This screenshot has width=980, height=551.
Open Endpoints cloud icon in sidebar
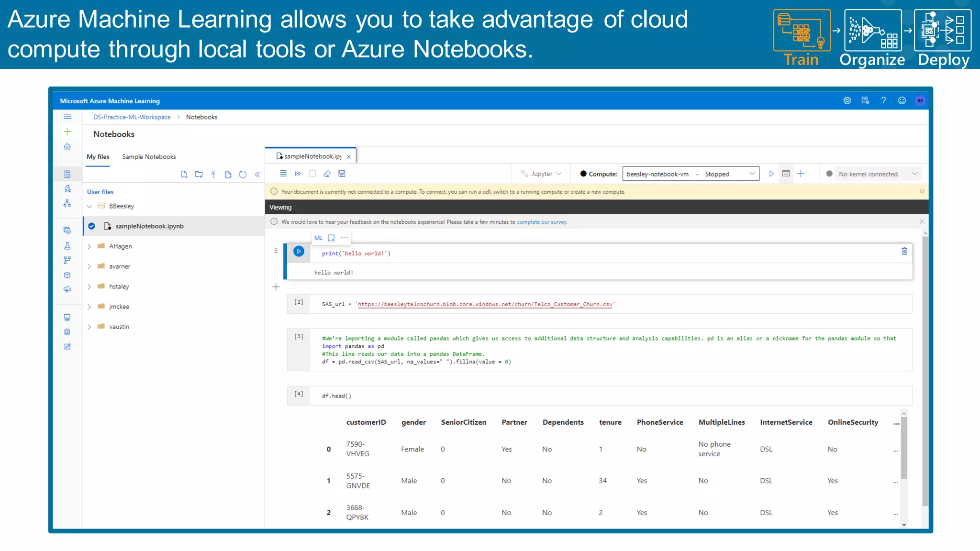click(x=67, y=289)
